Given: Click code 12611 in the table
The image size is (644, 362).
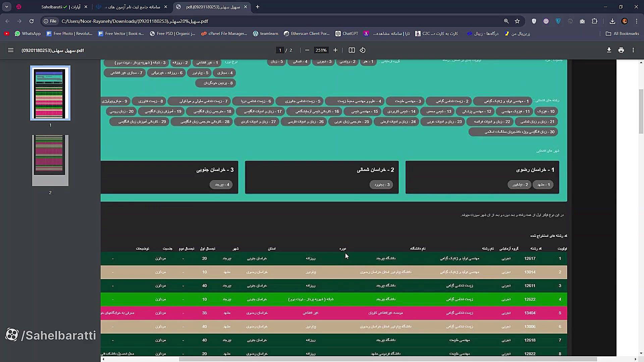Looking at the screenshot, I should click(x=530, y=286).
